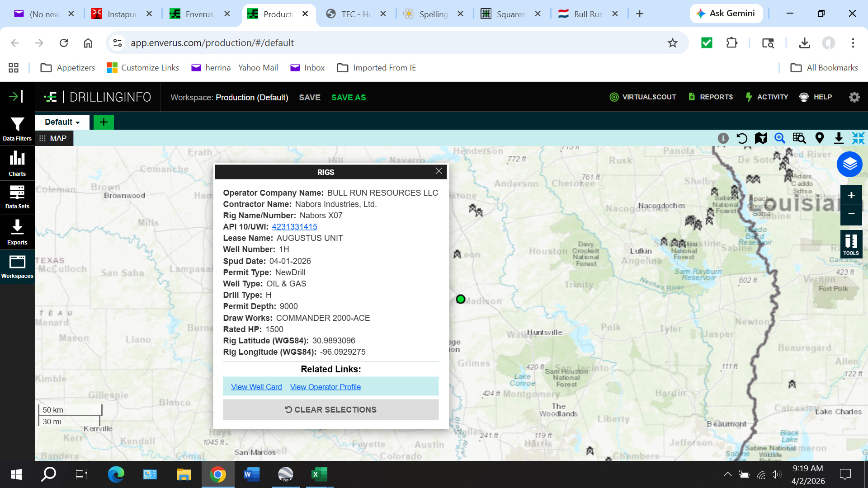The image size is (868, 488).
Task: Open the Data Filters panel
Action: click(x=17, y=129)
